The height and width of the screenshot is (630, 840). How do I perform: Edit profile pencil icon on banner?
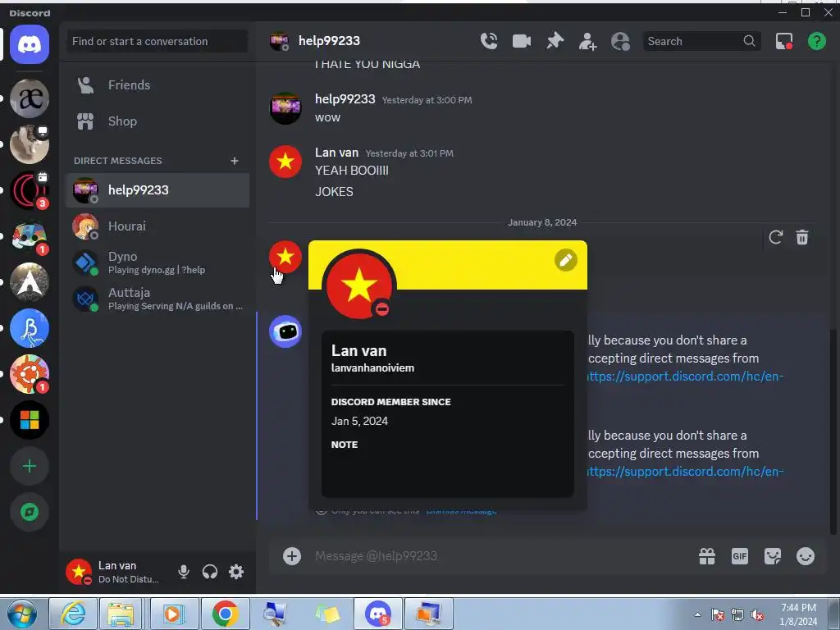pyautogui.click(x=566, y=260)
